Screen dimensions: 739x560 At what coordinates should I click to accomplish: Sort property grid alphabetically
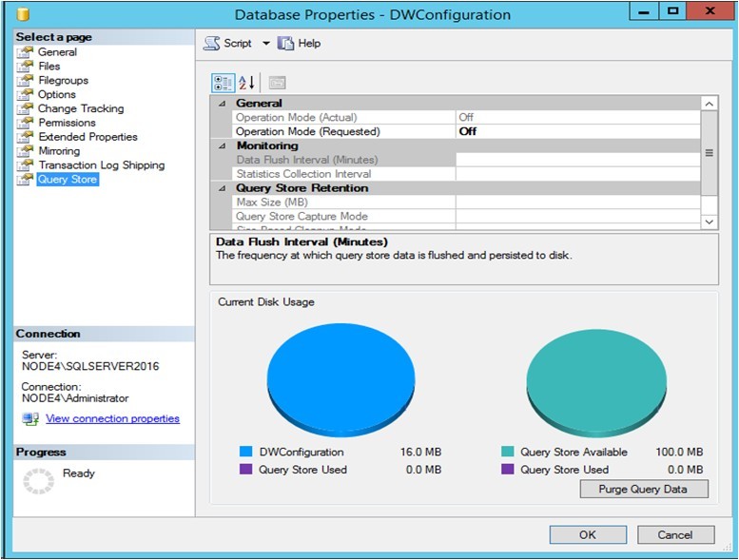246,83
